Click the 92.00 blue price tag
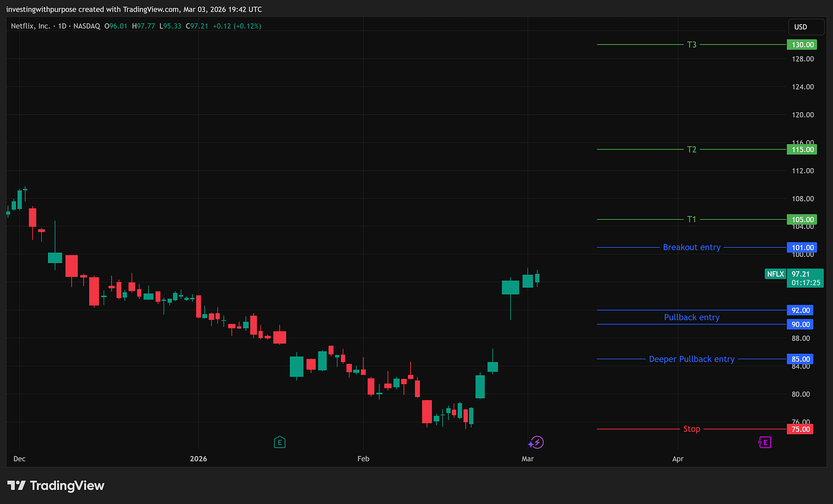 pyautogui.click(x=801, y=310)
